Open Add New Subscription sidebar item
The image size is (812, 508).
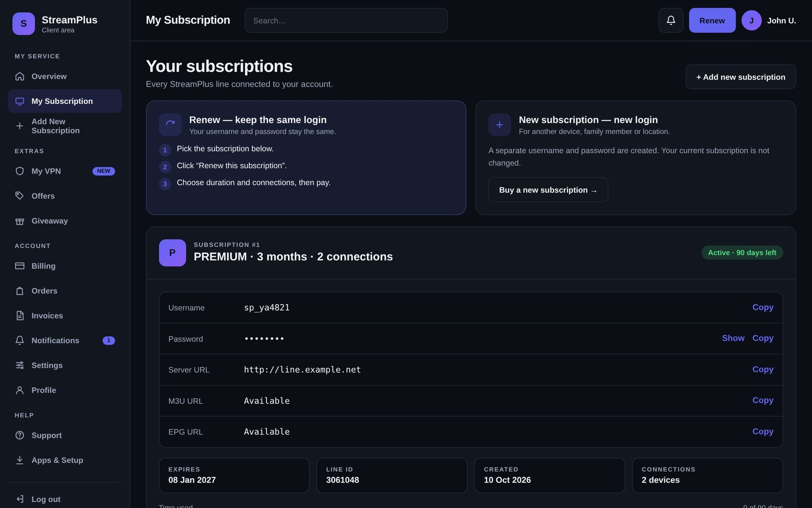click(64, 126)
